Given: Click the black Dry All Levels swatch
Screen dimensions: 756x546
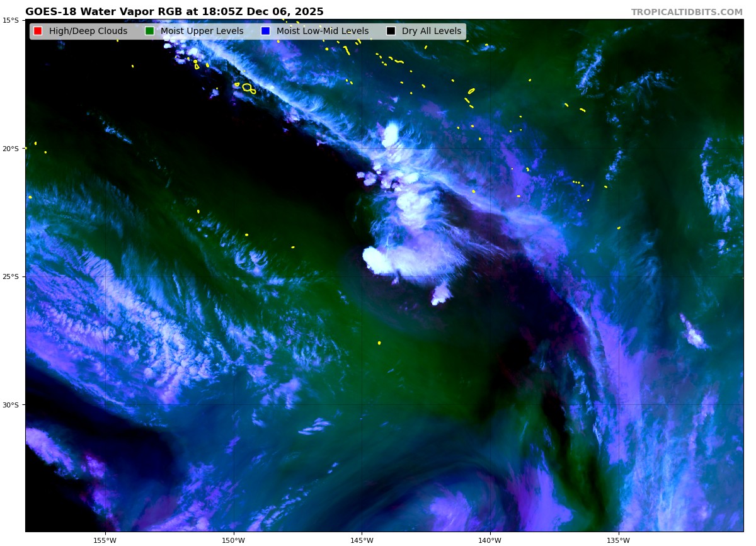Looking at the screenshot, I should tap(391, 31).
